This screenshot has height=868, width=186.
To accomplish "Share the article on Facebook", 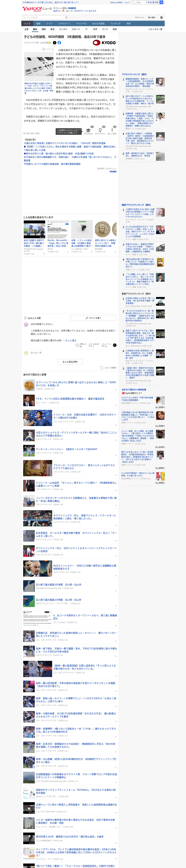I will 59,43.
